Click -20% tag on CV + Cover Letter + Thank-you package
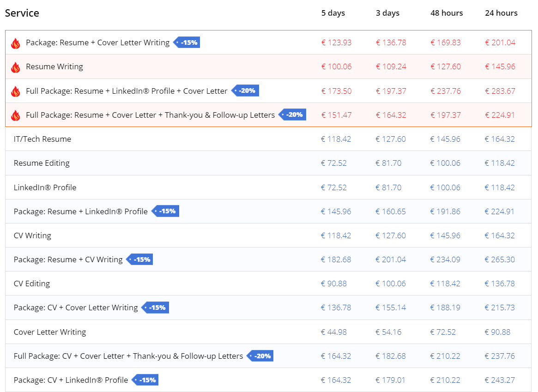 260,356
